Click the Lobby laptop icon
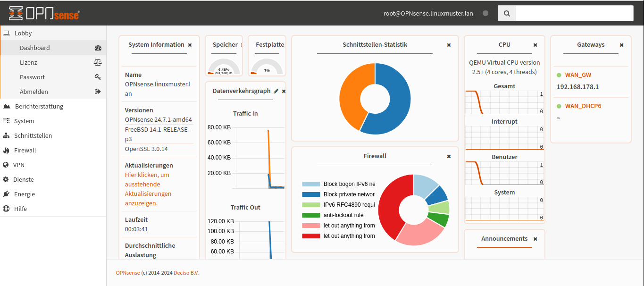Viewport: 644px width, 286px height. point(7,33)
